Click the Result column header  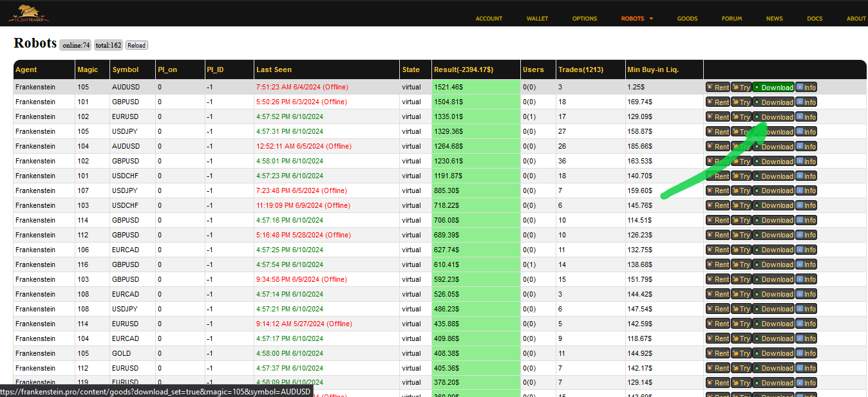(464, 69)
